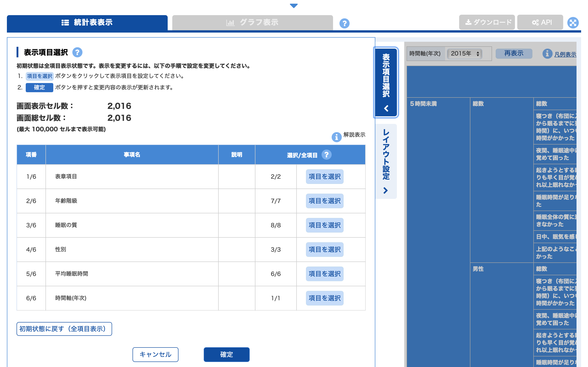Open the API gear button
Image resolution: width=588 pixels, height=367 pixels.
pos(540,22)
